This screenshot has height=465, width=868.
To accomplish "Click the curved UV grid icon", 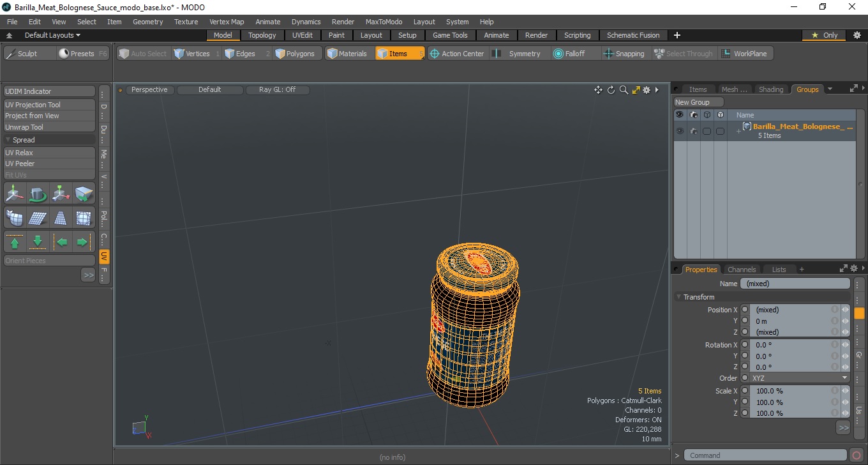I will tap(15, 218).
